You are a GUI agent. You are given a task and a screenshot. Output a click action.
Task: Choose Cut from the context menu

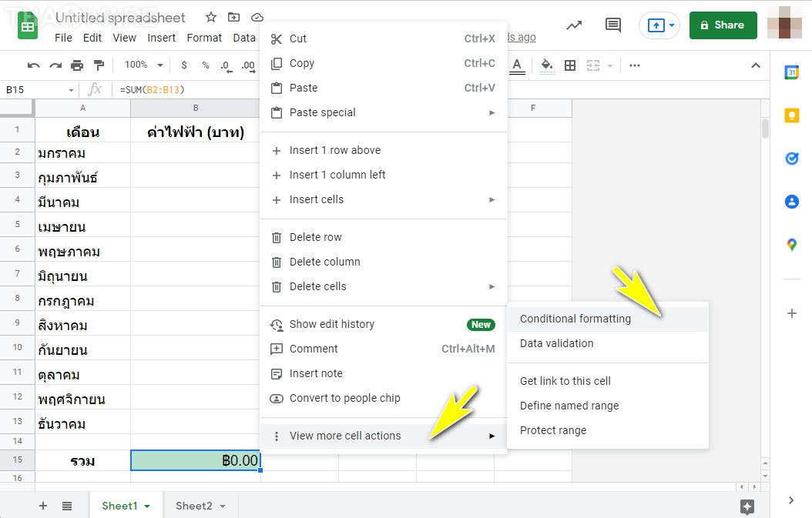383,38
